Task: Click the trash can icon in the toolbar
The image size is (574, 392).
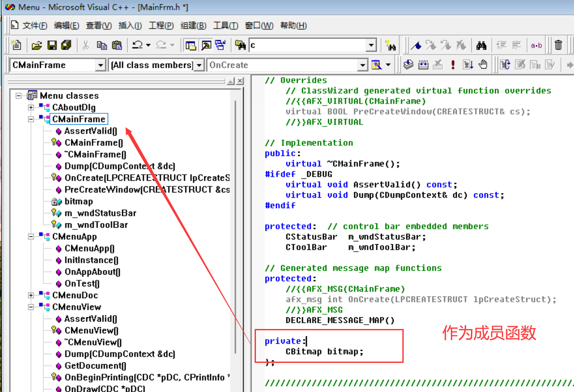Action: pyautogui.click(x=559, y=45)
